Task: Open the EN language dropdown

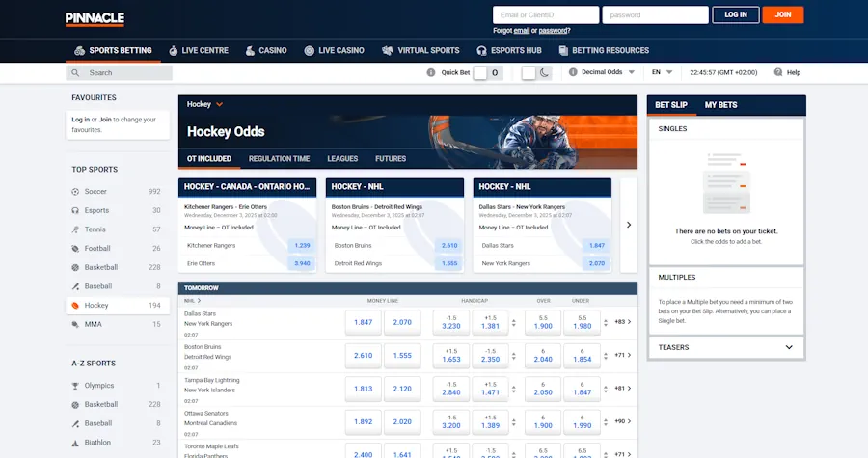Action: click(x=662, y=72)
